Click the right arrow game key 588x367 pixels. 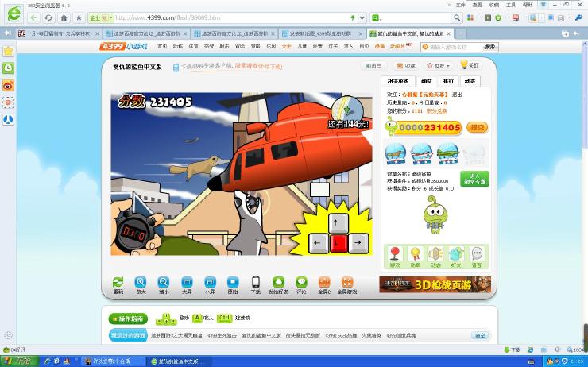point(358,243)
